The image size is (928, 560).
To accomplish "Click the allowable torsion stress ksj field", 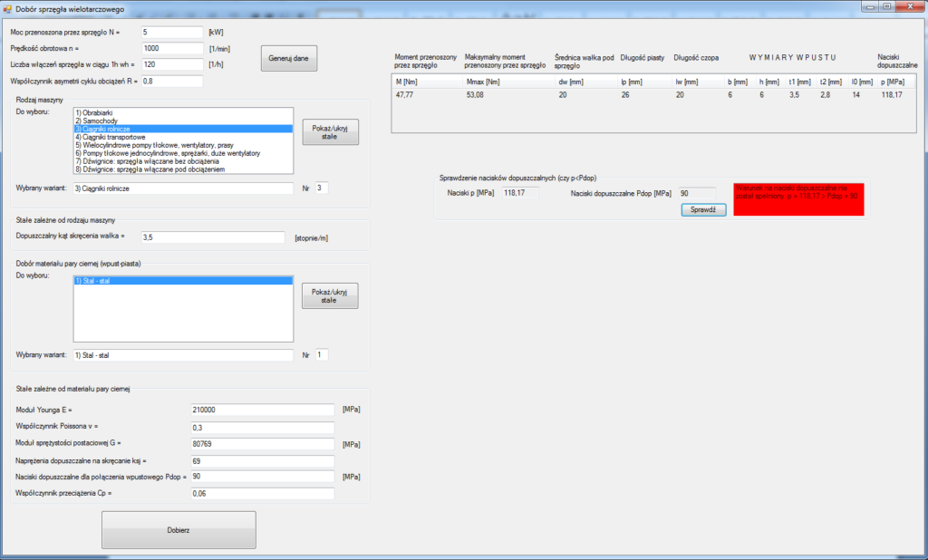I will tap(263, 461).
